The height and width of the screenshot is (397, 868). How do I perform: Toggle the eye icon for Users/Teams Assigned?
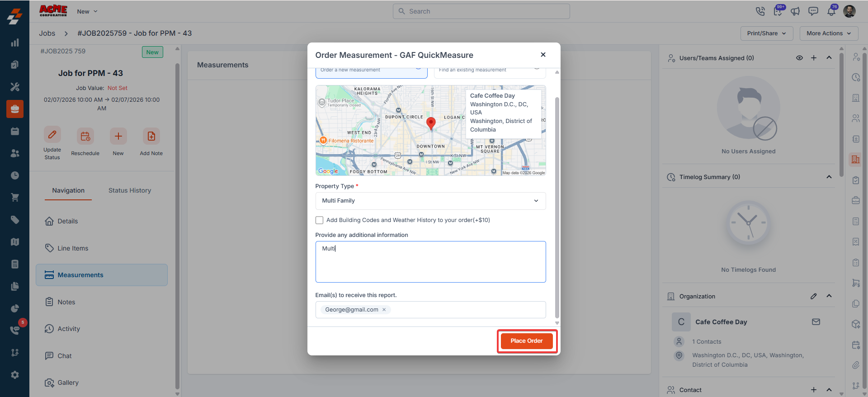tap(799, 58)
